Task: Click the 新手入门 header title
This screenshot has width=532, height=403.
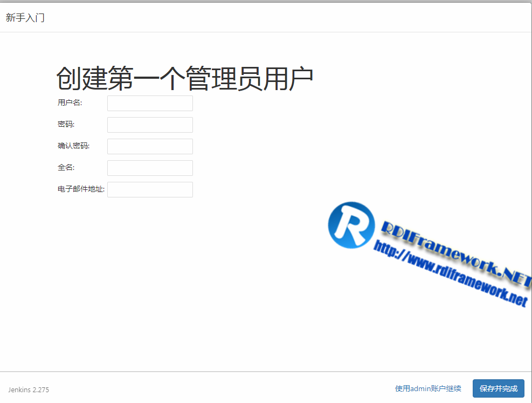Action: pos(25,18)
